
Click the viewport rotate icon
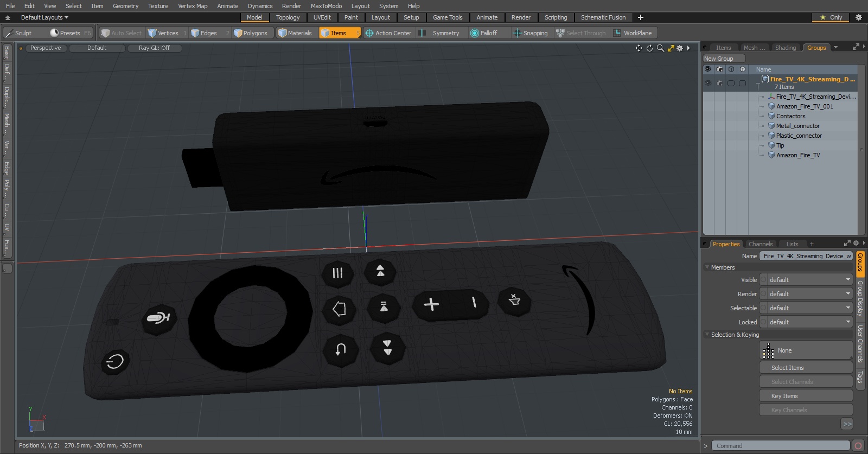649,48
